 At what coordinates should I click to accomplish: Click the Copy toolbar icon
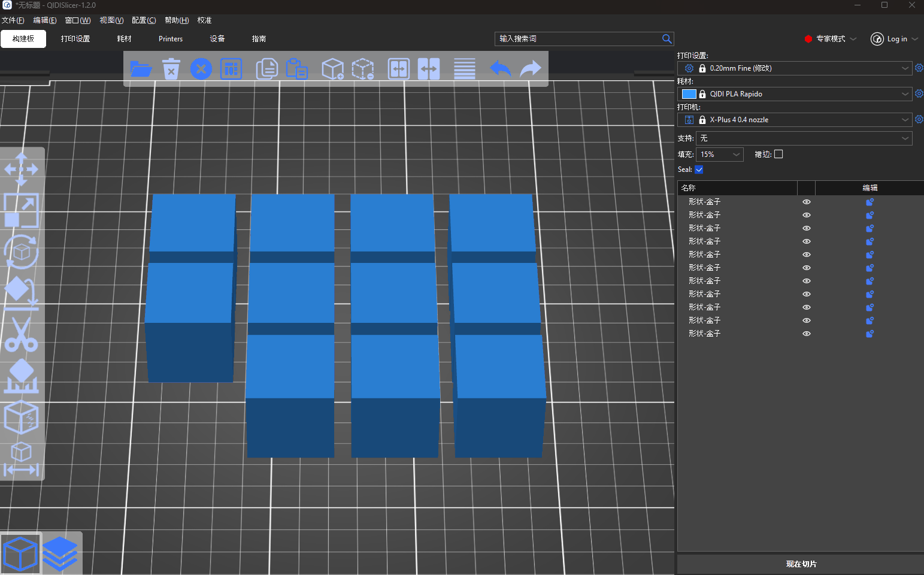click(266, 69)
